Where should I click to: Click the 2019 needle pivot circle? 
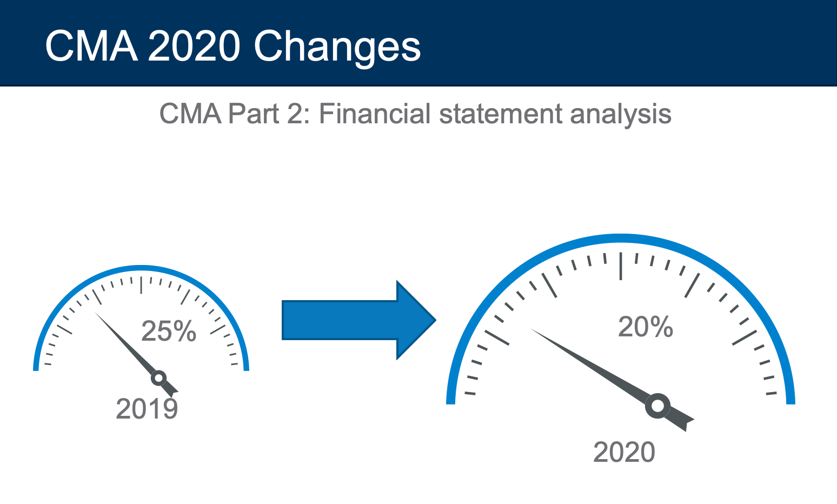158,378
